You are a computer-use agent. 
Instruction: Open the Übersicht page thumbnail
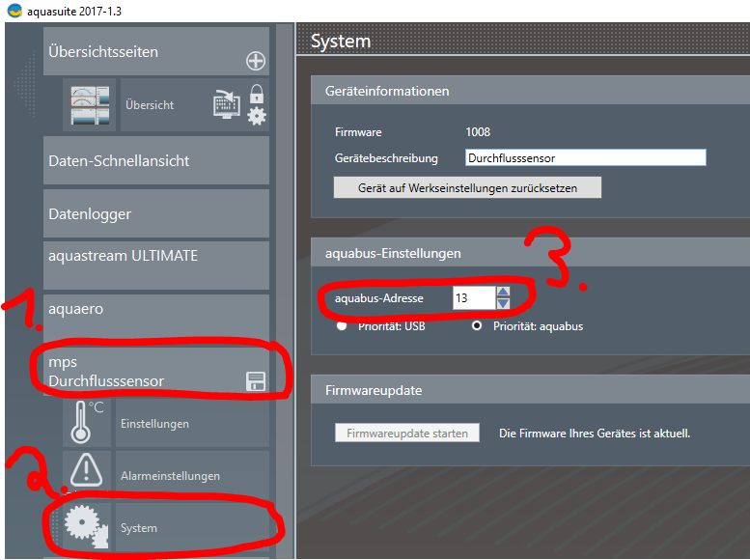coord(89,104)
